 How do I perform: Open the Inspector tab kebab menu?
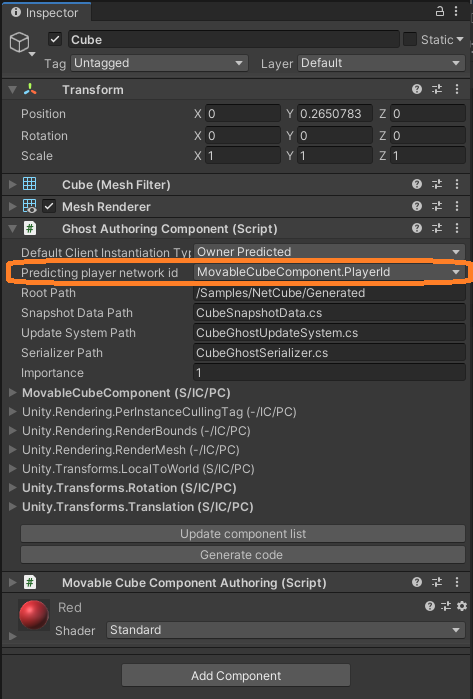(x=456, y=12)
